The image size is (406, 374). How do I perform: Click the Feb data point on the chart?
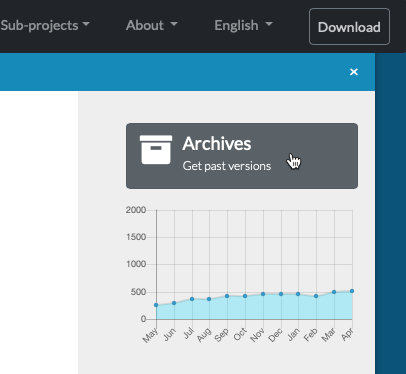[x=316, y=296]
